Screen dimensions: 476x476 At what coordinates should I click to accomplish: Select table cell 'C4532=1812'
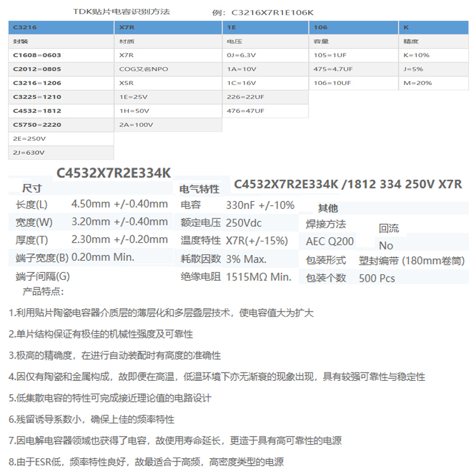pyautogui.click(x=61, y=111)
